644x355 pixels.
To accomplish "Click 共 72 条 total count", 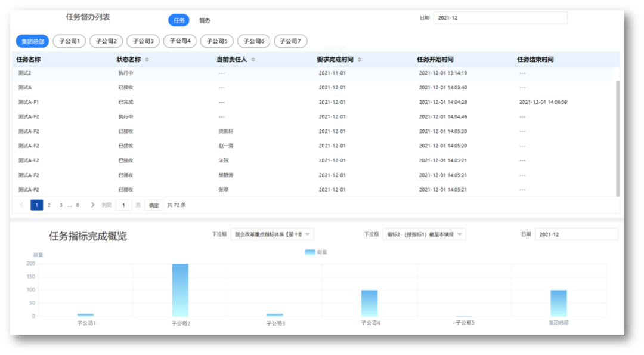I will [177, 205].
